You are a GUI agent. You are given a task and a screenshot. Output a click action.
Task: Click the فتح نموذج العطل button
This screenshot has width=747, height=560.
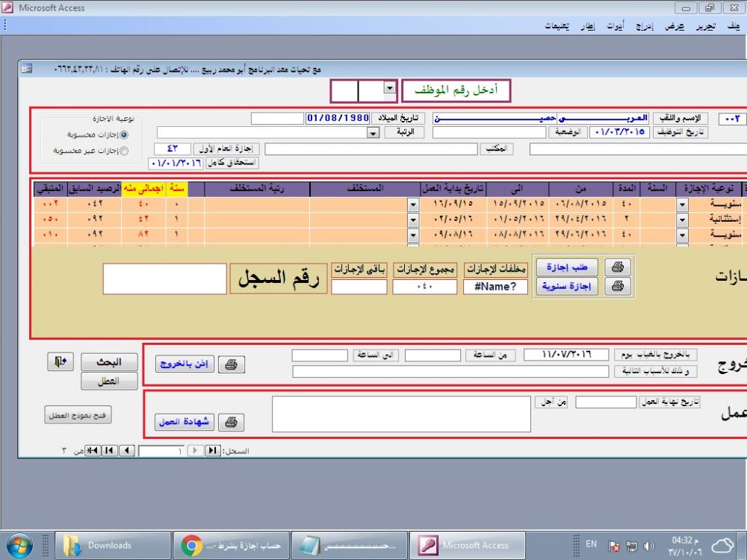(x=78, y=415)
